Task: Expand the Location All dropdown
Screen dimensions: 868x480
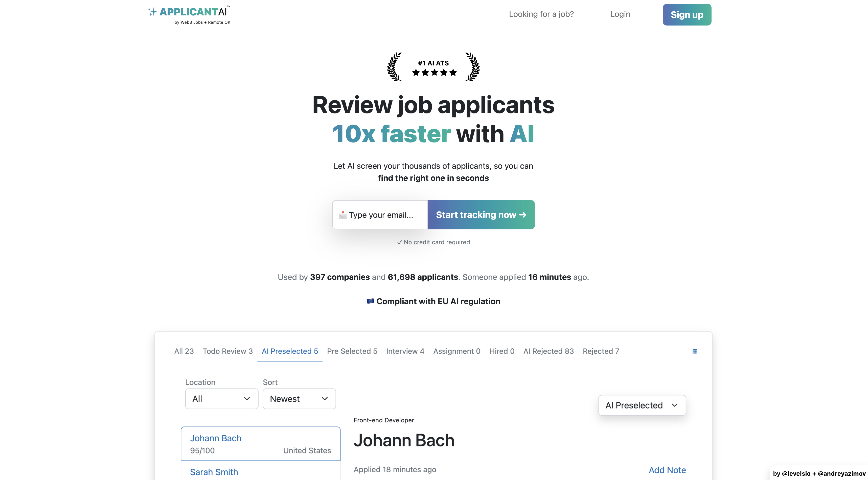Action: 222,399
